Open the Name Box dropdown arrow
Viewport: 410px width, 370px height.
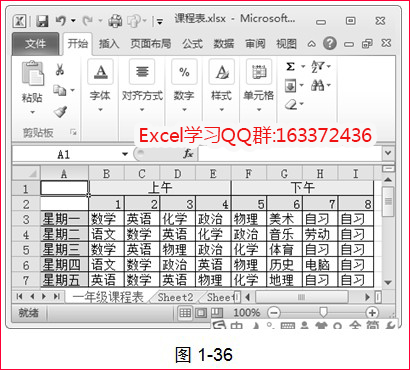[x=125, y=154]
